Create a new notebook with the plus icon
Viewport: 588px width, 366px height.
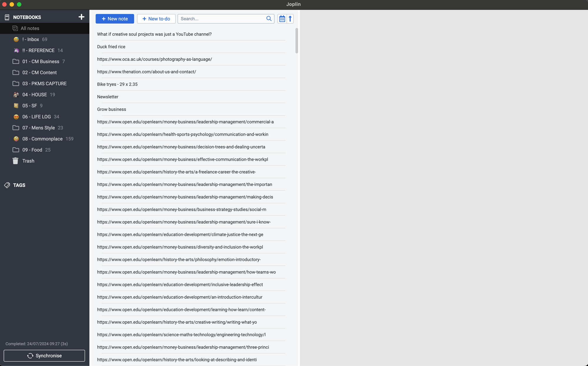(81, 17)
